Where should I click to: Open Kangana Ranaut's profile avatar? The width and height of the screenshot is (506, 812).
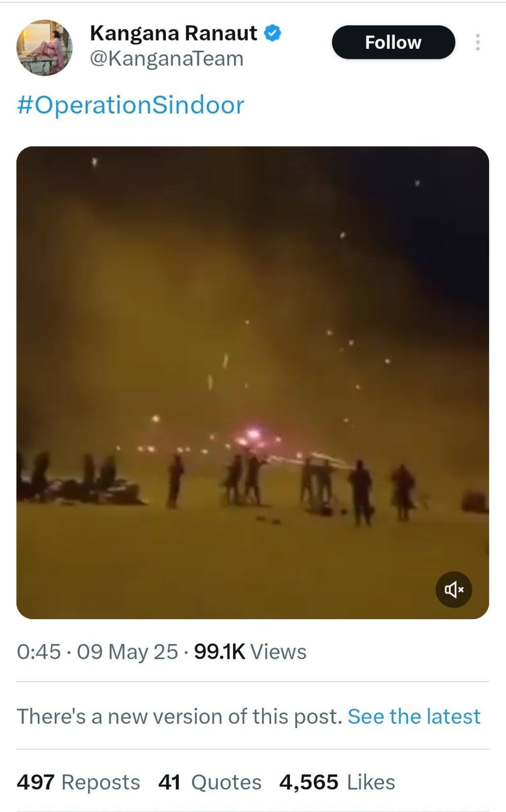tap(45, 48)
